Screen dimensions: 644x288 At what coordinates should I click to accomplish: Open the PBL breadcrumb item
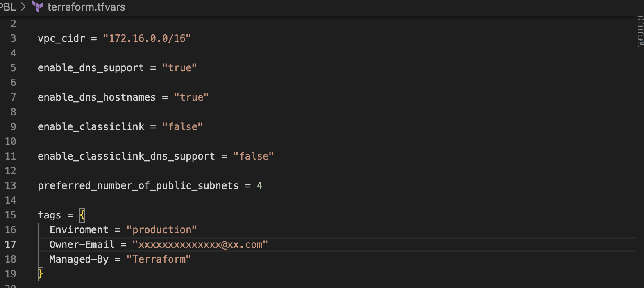pyautogui.click(x=7, y=7)
